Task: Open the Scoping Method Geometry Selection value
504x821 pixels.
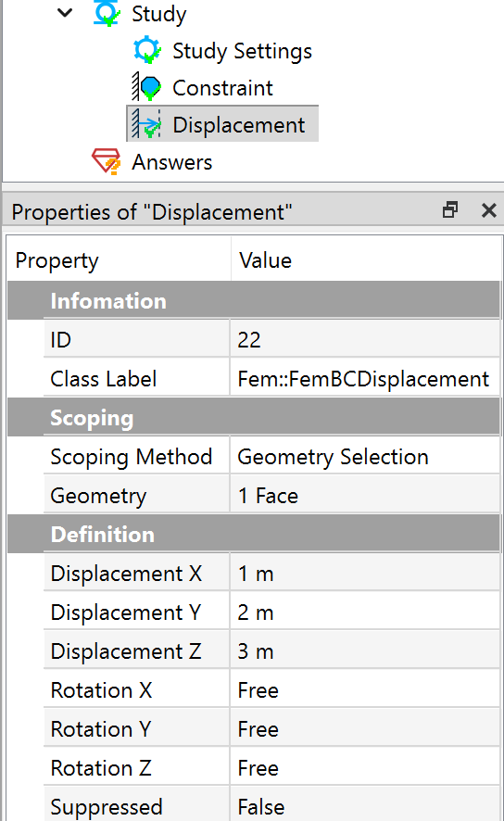Action: pyautogui.click(x=365, y=457)
